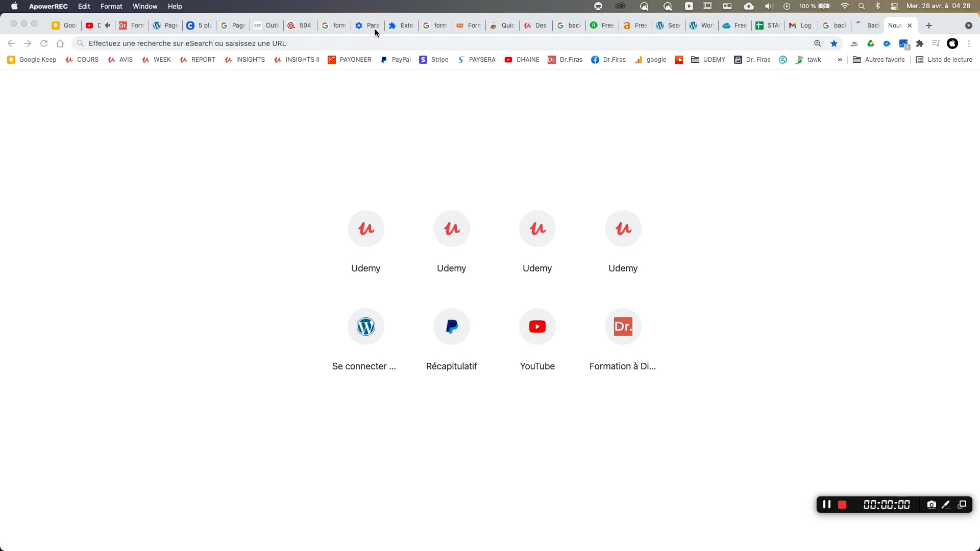Open the YouTube shortcut icon
Image resolution: width=980 pixels, height=551 pixels.
tap(537, 327)
